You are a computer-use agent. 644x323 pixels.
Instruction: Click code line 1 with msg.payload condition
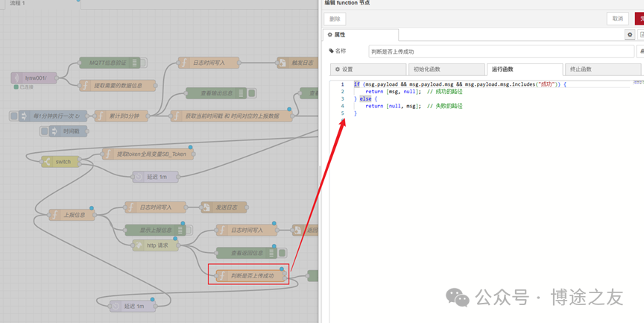[460, 84]
